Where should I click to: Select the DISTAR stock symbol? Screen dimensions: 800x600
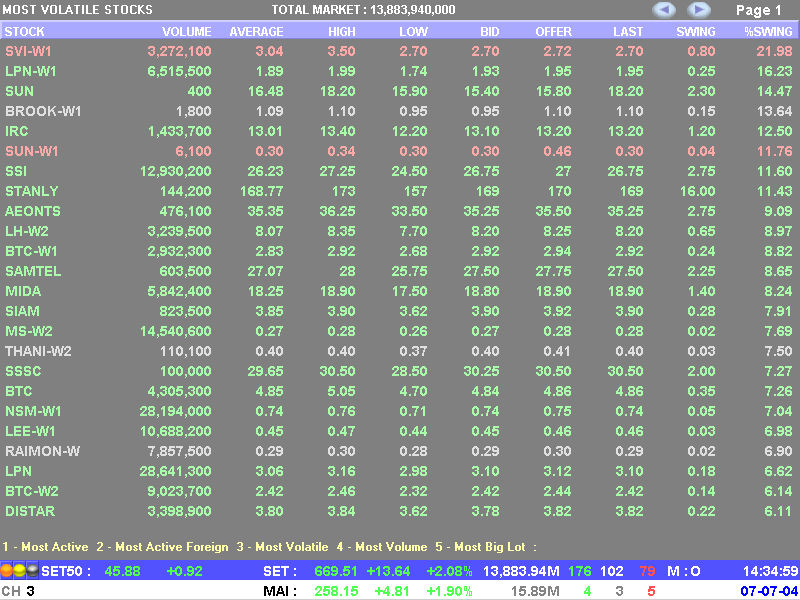[30, 511]
